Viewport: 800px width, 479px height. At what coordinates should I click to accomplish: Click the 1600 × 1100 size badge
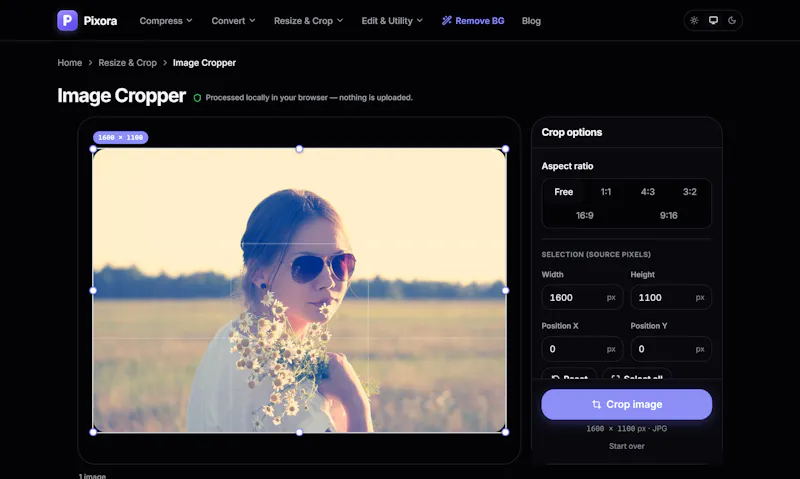120,137
